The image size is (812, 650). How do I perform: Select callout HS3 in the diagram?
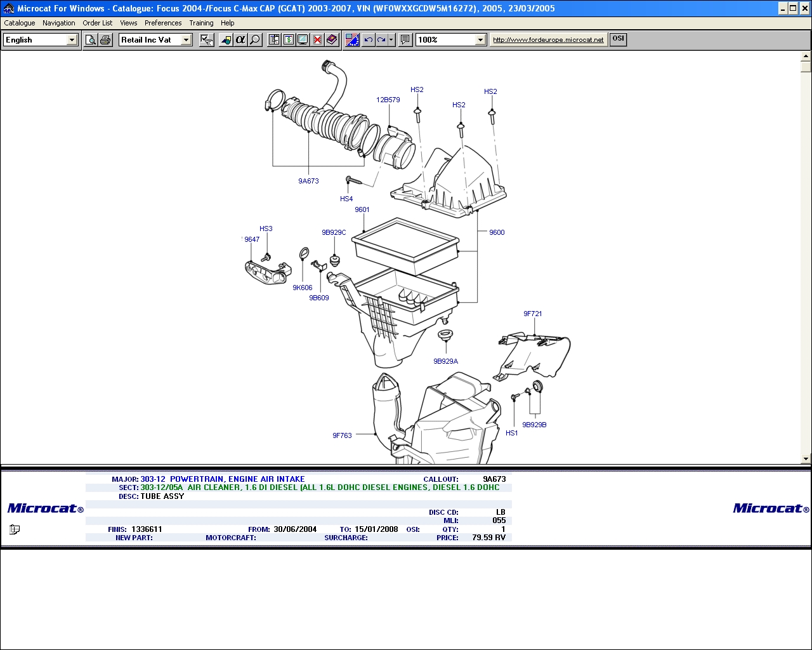[x=266, y=229]
